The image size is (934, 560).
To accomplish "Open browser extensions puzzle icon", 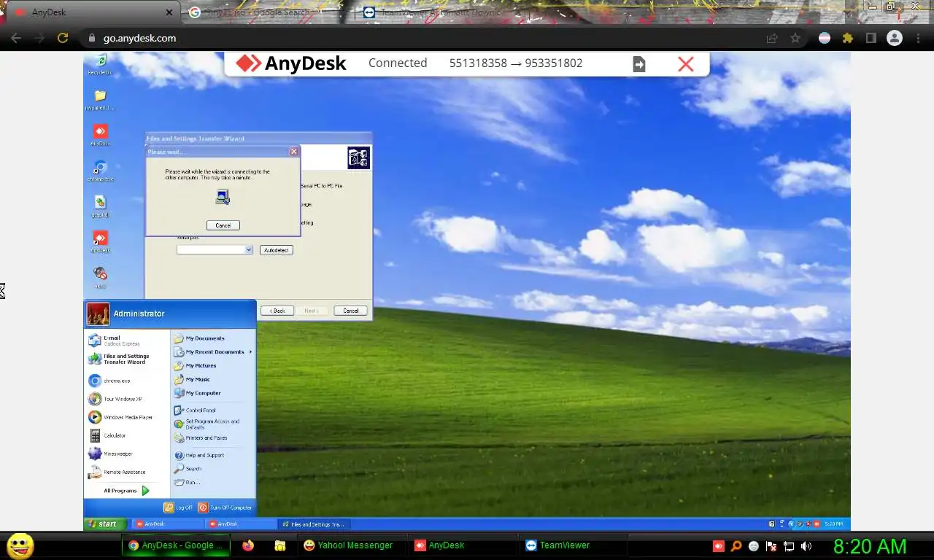I will (847, 38).
